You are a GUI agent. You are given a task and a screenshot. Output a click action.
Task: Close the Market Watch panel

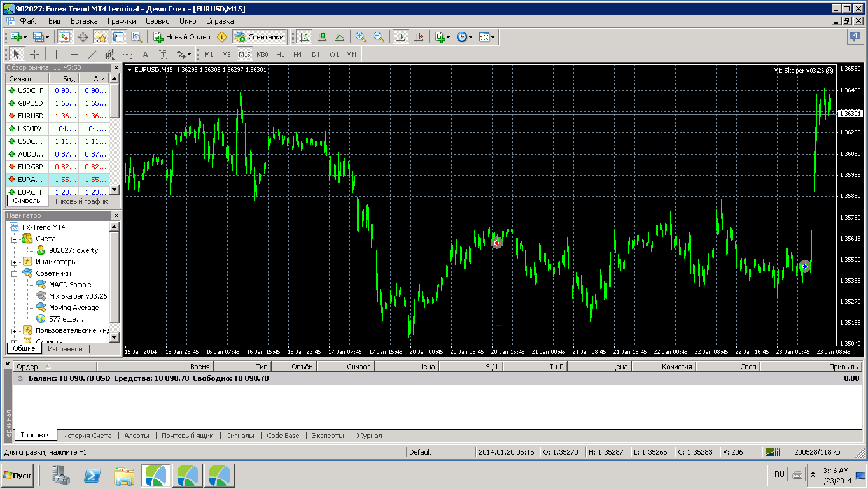116,67
